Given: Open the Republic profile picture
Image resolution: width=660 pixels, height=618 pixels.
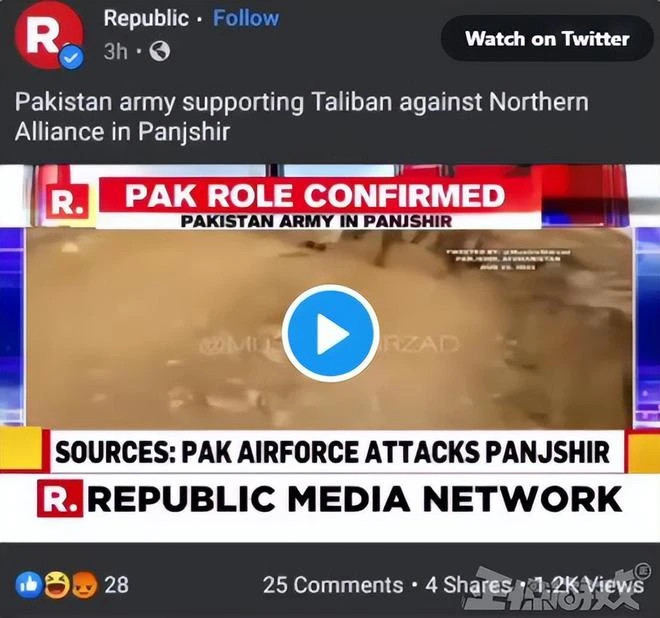Looking at the screenshot, I should [x=49, y=35].
